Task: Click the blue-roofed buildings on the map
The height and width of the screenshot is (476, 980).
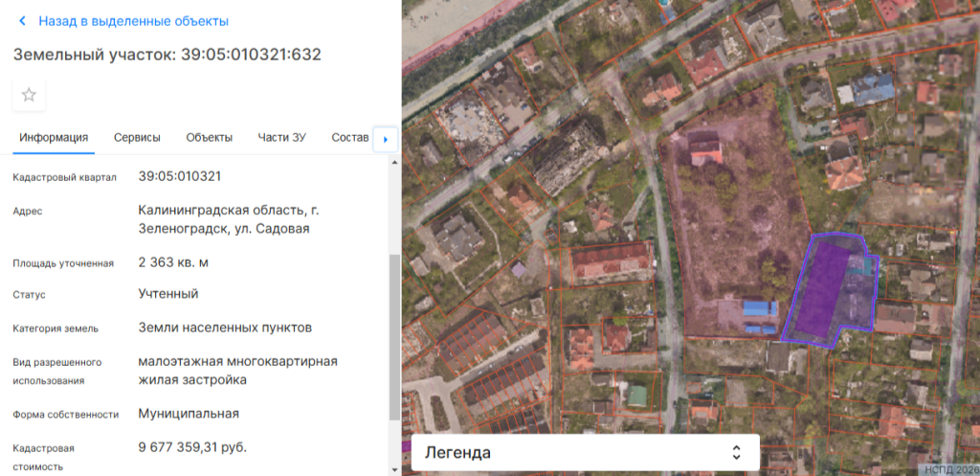Action: [760, 309]
